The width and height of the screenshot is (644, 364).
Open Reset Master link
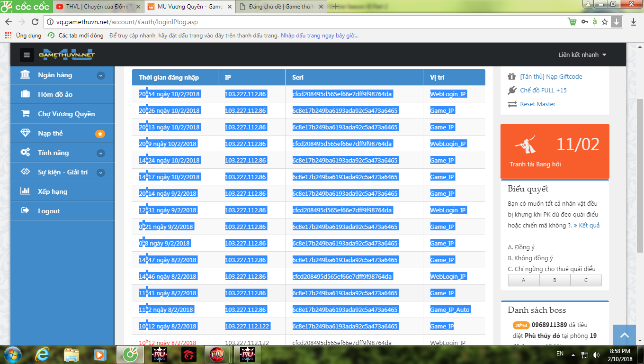(537, 104)
